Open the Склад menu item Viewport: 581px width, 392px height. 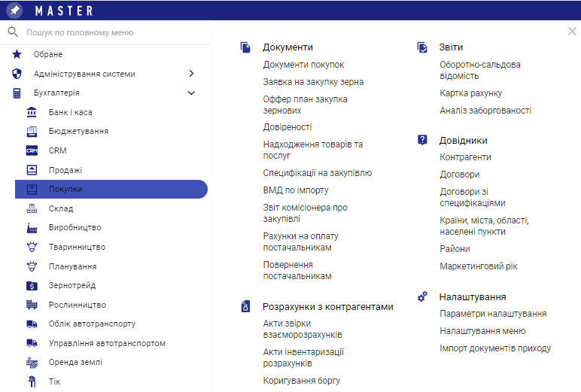(x=61, y=208)
